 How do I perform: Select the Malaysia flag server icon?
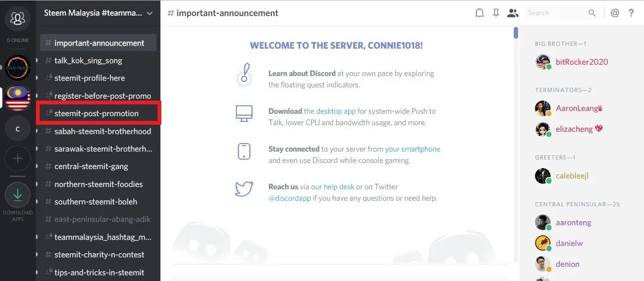[x=18, y=98]
